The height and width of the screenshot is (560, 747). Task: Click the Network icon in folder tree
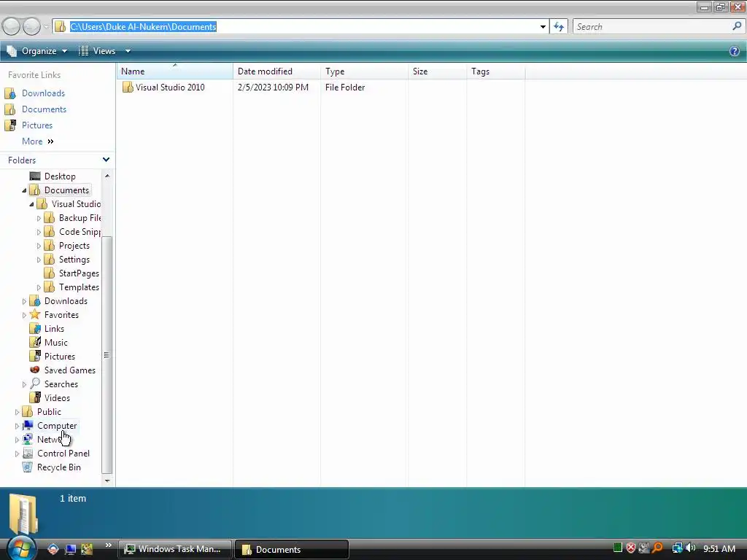(x=28, y=439)
